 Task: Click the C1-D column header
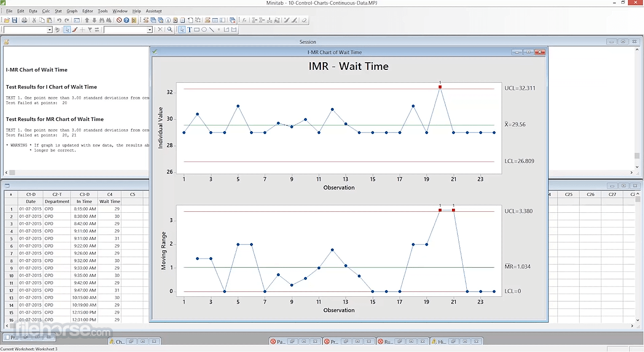(31, 194)
